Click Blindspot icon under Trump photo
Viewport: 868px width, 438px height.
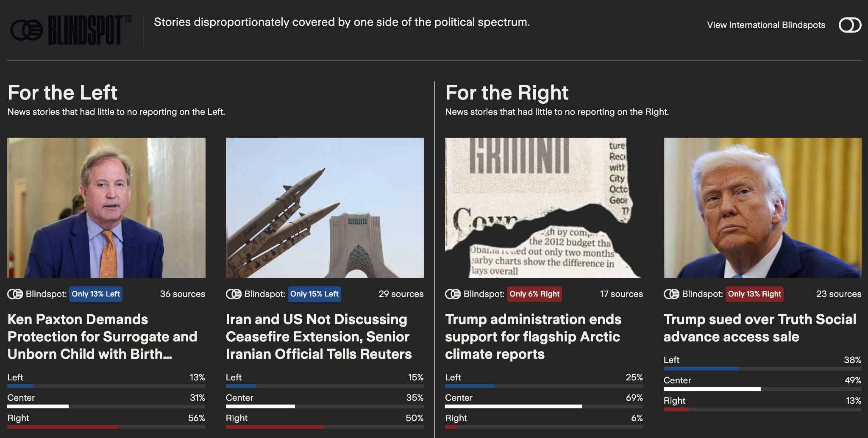(671, 294)
